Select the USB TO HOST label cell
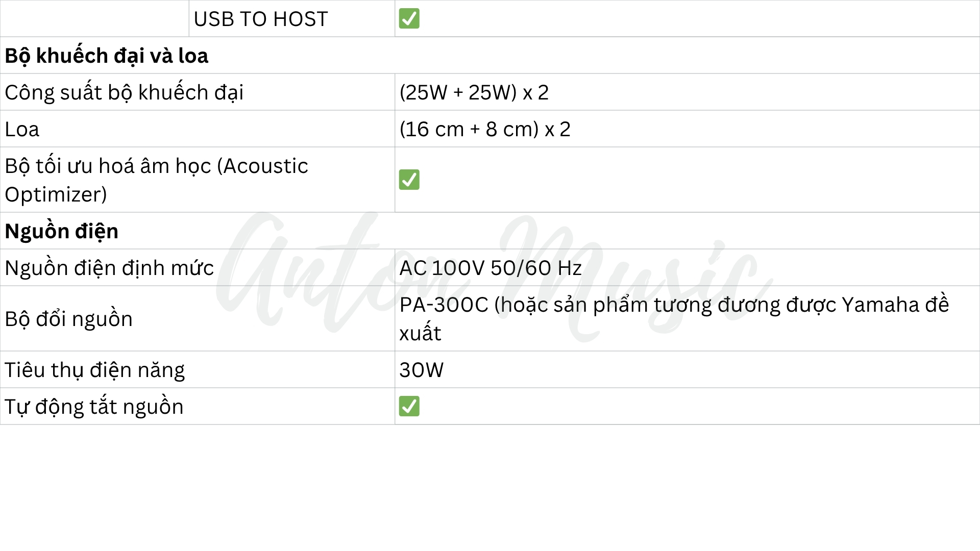The image size is (980, 551). [x=260, y=19]
